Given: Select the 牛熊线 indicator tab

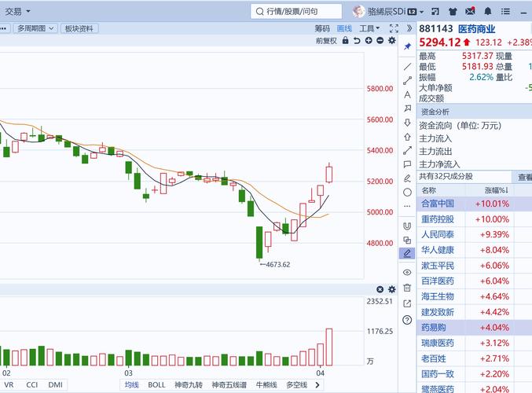Looking at the screenshot, I should [x=266, y=385].
